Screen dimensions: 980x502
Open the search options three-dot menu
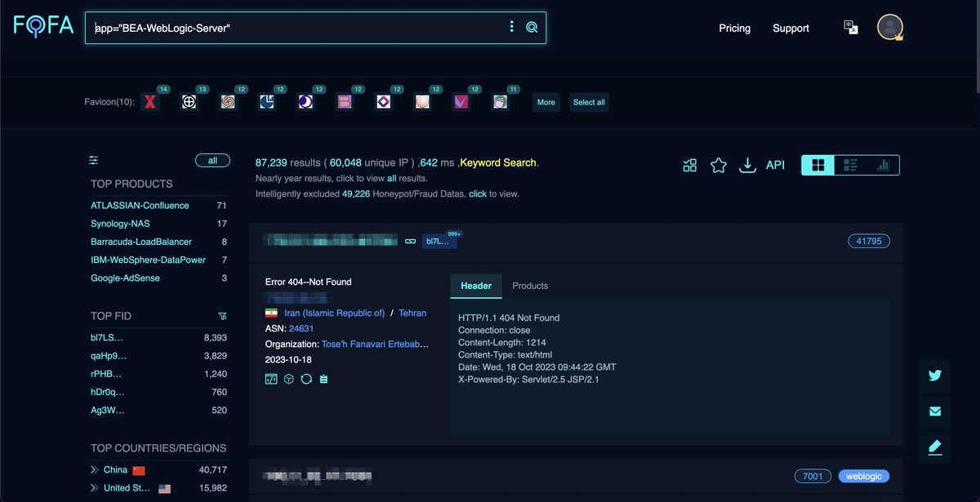coord(512,27)
